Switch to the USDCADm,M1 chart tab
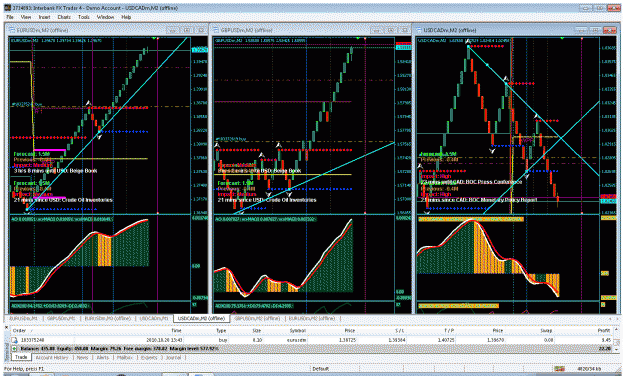Image resolution: width=625 pixels, height=376 pixels. click(154, 319)
